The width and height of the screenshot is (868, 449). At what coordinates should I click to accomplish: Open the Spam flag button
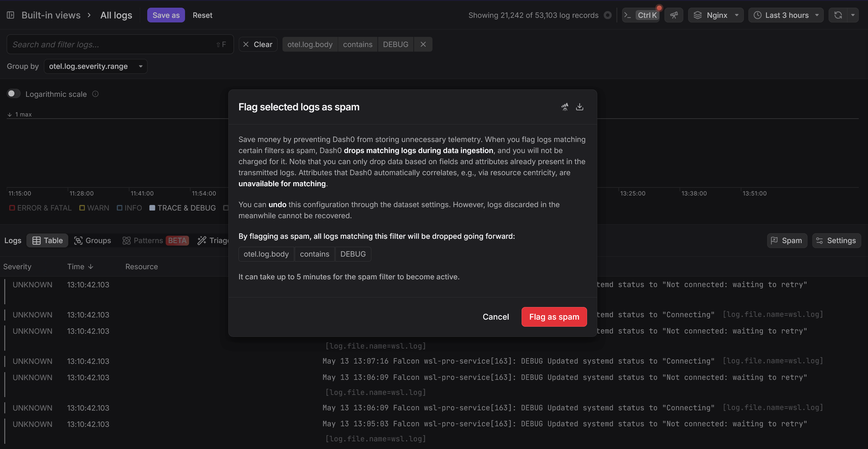[x=787, y=241]
